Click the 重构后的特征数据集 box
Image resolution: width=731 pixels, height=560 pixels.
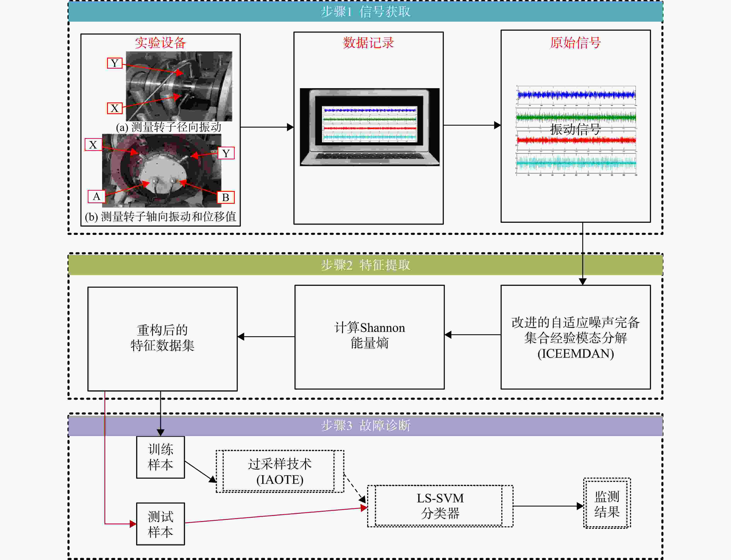click(162, 339)
